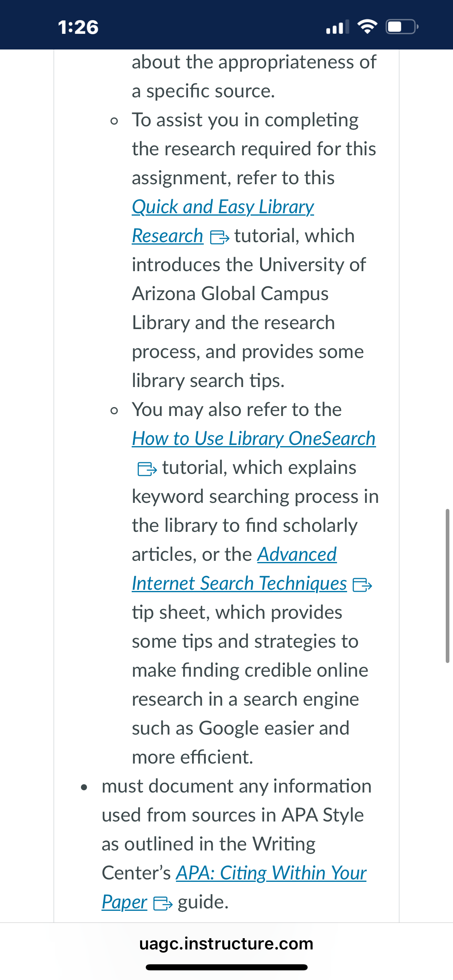Screen dimensions: 453x980
Task: Tap the cellular signal bars icon
Action: tap(337, 27)
